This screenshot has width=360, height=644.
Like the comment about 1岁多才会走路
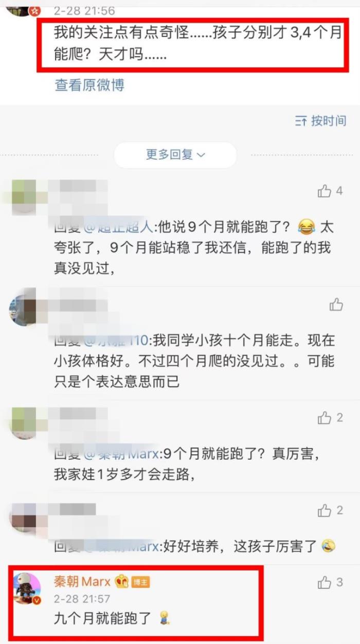pos(324,418)
